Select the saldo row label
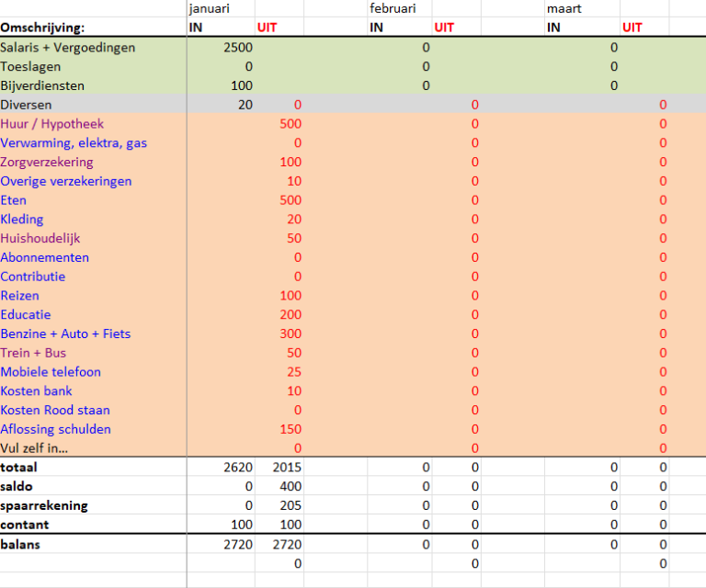 coord(17,486)
